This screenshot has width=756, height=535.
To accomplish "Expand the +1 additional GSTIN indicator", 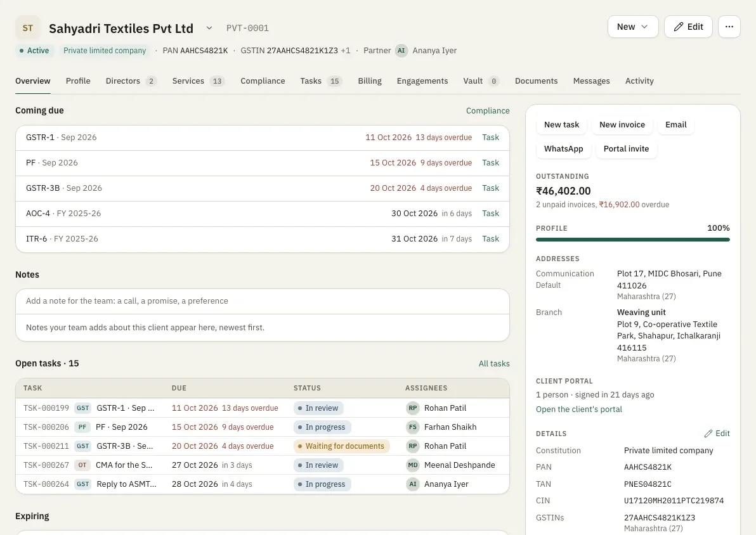I will [346, 51].
